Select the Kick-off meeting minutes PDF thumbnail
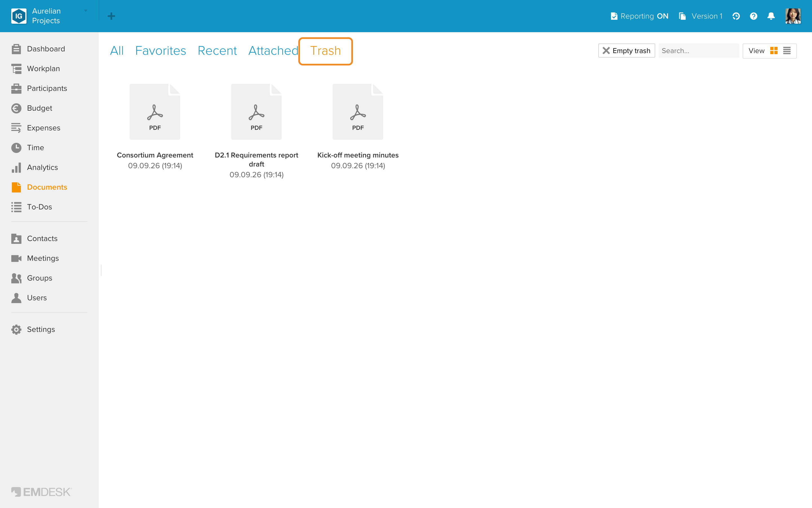The width and height of the screenshot is (812, 508). pos(358,111)
